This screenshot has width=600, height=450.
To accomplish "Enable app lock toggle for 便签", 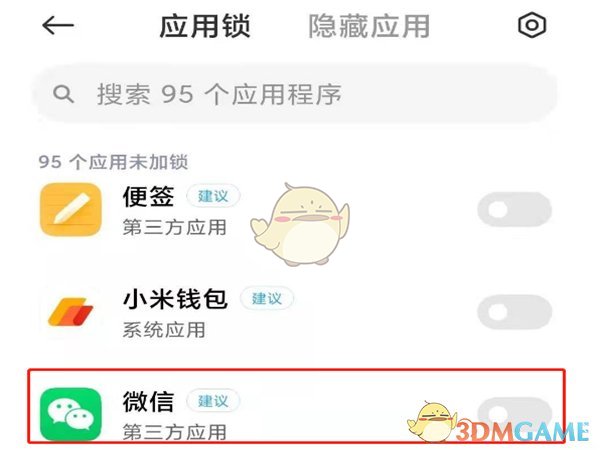I will 514,209.
